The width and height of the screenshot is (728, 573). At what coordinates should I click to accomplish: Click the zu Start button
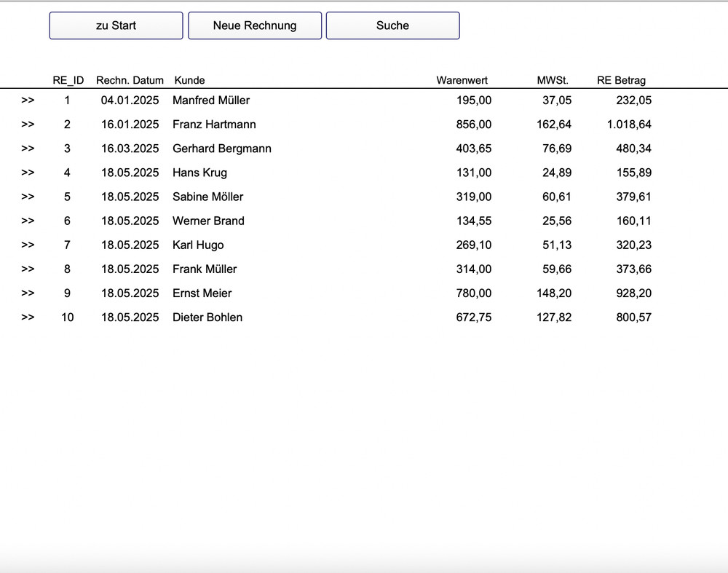115,25
